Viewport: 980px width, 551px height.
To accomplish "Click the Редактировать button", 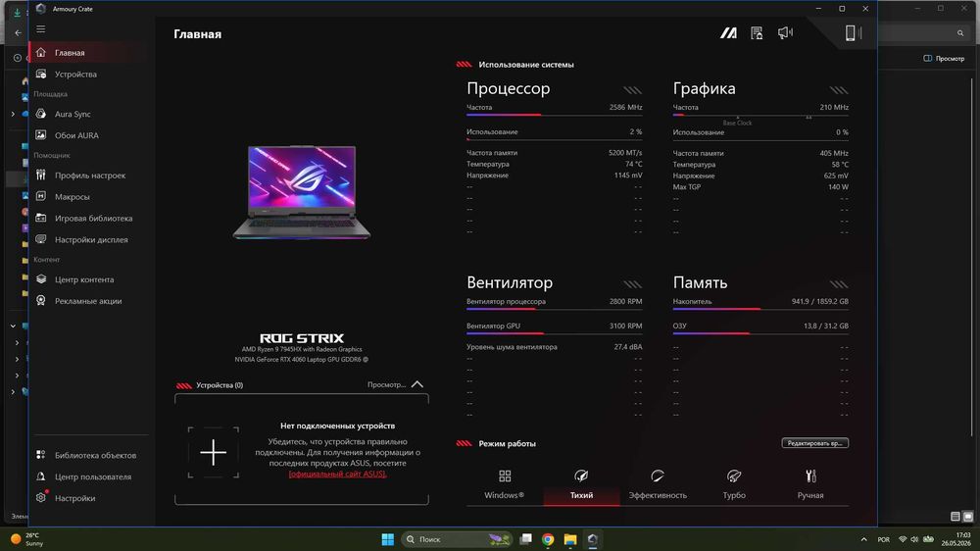I will [815, 443].
